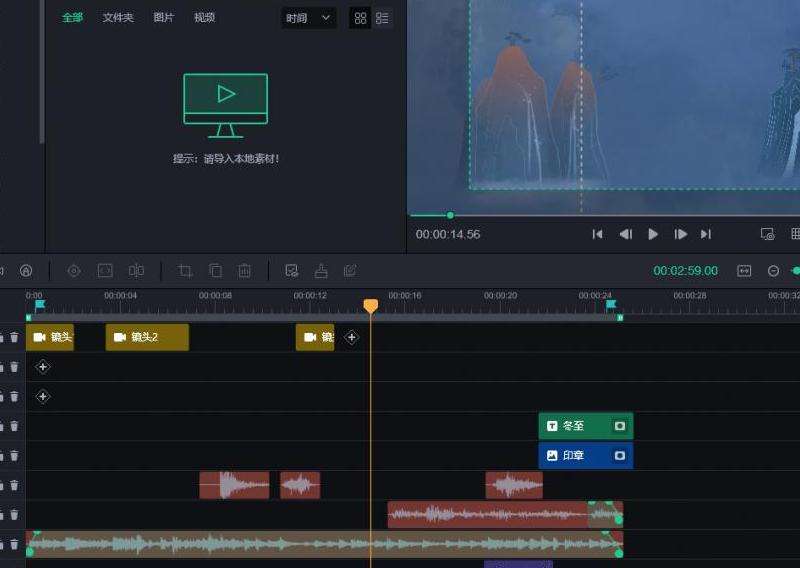This screenshot has height=568, width=800.
Task: Select the 镜头2 clip on the timeline
Action: 146,338
